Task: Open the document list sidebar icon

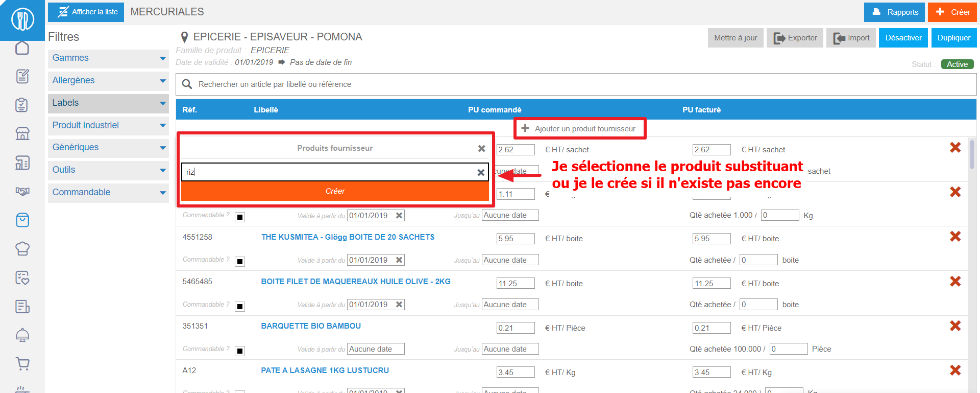Action: pyautogui.click(x=22, y=306)
